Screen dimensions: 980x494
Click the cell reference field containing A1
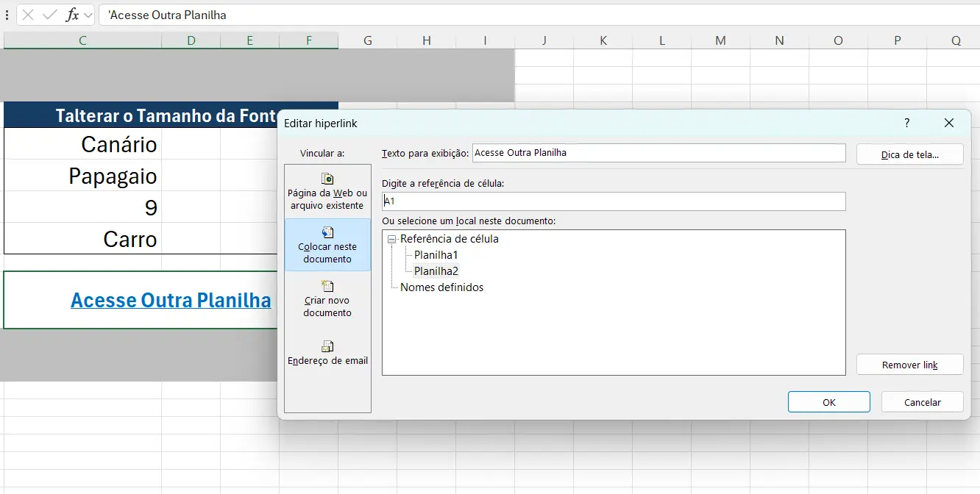pos(614,201)
